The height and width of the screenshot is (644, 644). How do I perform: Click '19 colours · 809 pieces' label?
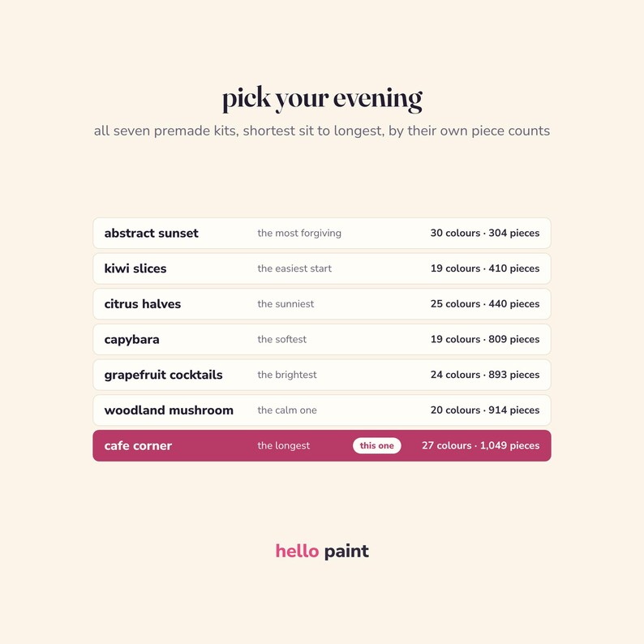(x=485, y=339)
